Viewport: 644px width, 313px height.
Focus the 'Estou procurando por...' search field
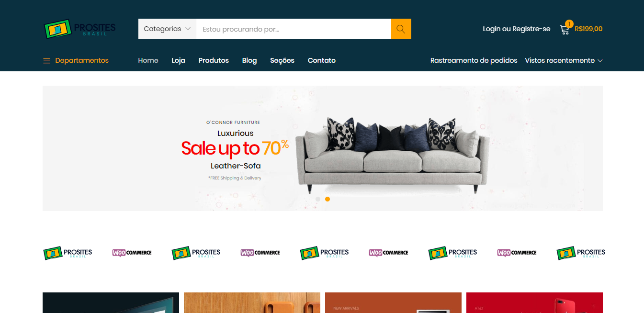[294, 29]
